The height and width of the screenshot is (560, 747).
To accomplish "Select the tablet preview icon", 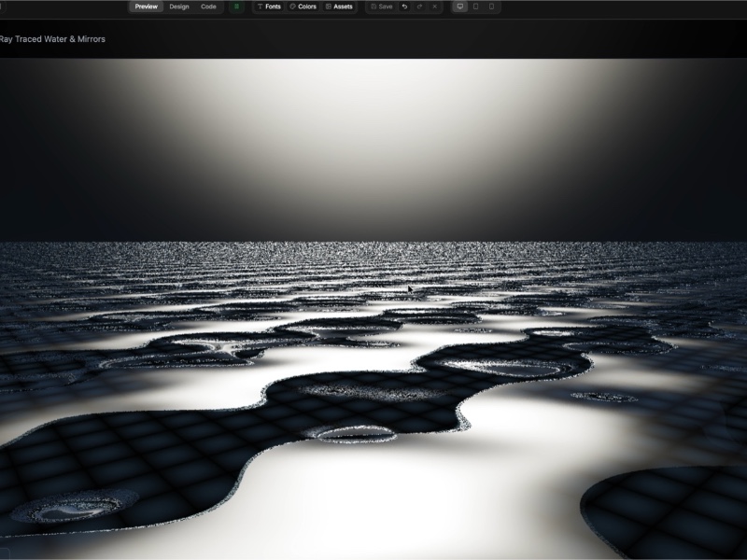I will (x=474, y=7).
